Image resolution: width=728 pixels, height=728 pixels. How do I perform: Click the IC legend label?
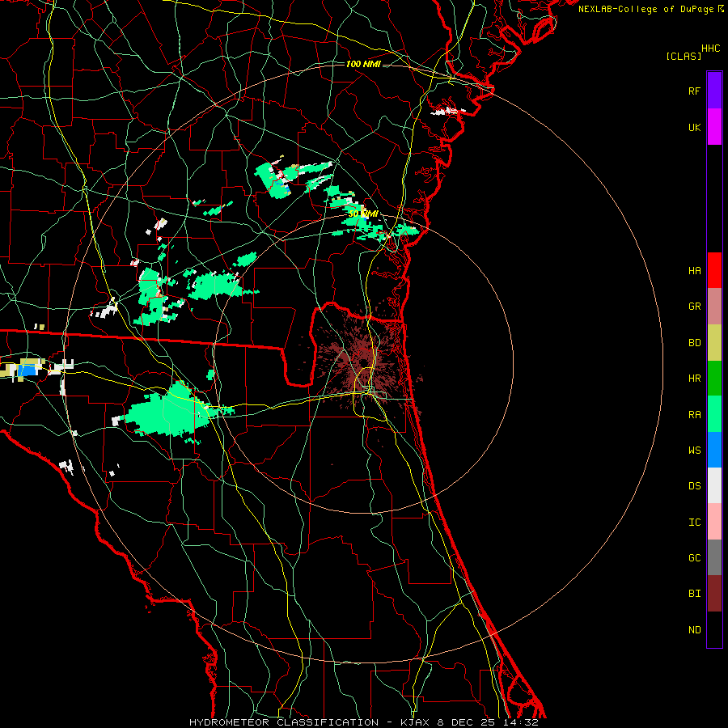click(695, 522)
